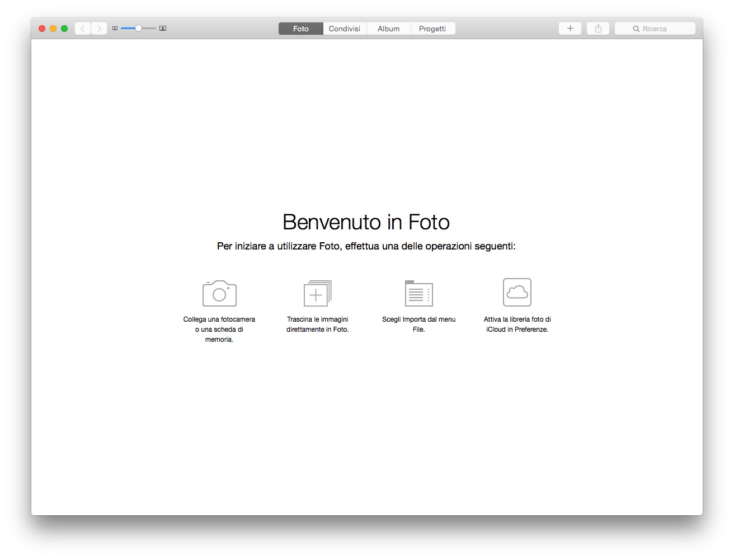
Task: Click the 'Collega una fotocamera' caption
Action: click(x=219, y=330)
